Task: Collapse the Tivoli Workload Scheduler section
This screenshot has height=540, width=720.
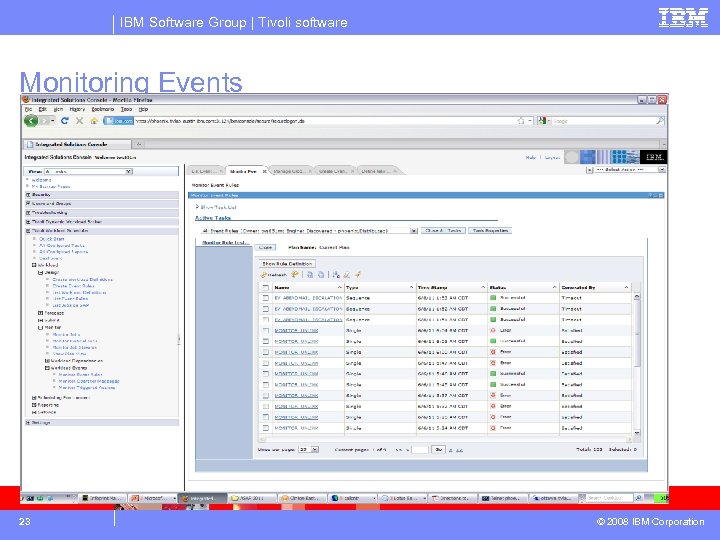Action: pos(28,231)
